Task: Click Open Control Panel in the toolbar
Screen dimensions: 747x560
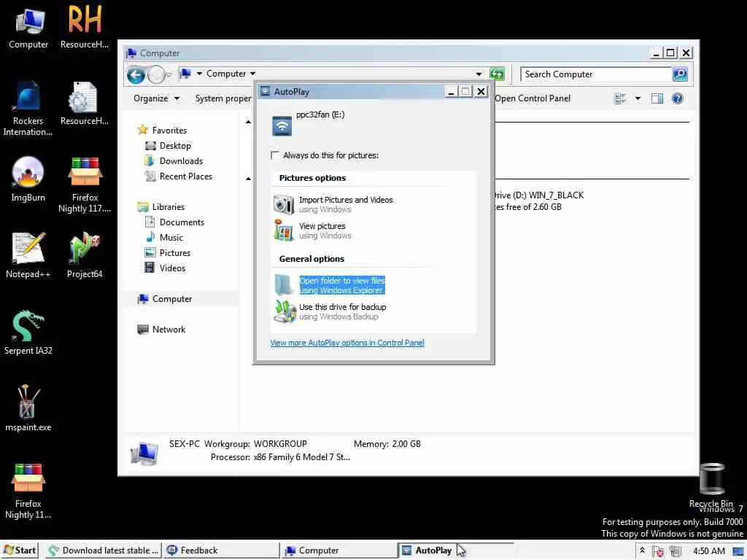Action: [532, 98]
